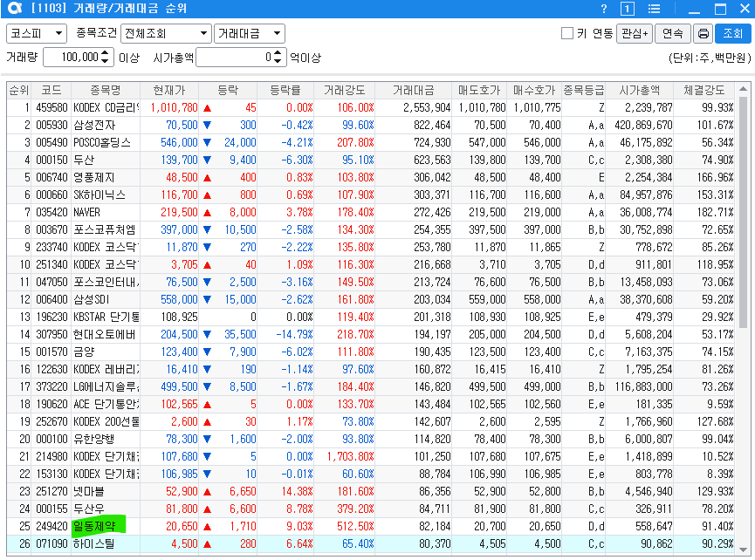This screenshot has height=560, width=755.
Task: Click the LG에너지솔루 row name
Action: click(106, 386)
